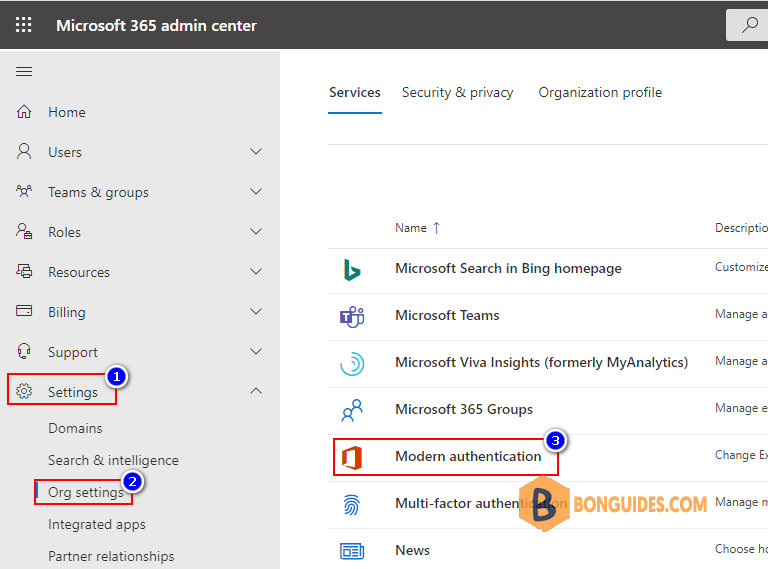Open Org settings in navigation
The width and height of the screenshot is (768, 569).
click(86, 492)
